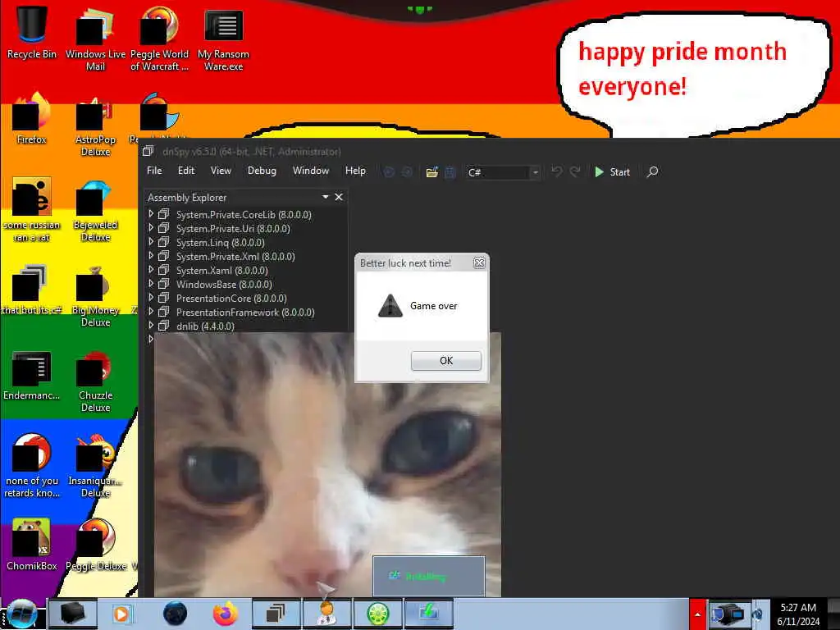840x630 pixels.
Task: Click the installer taskbar icon with green arrow
Action: pos(428,614)
